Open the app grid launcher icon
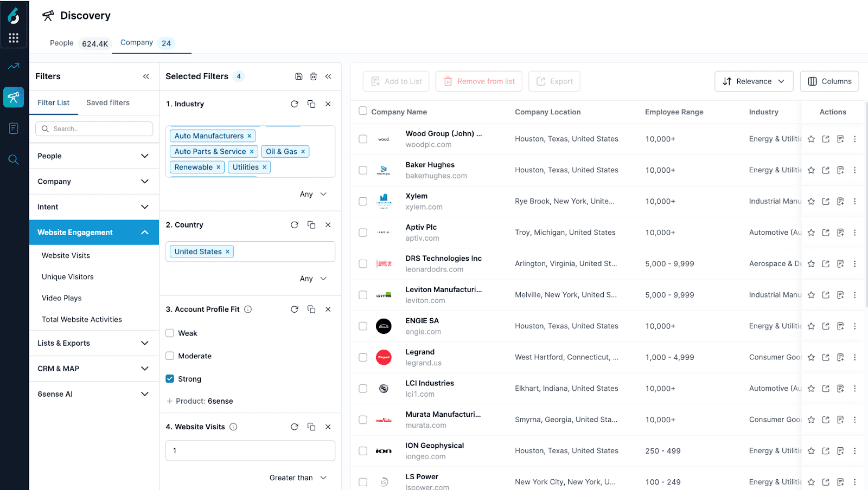The image size is (868, 490). click(x=14, y=38)
